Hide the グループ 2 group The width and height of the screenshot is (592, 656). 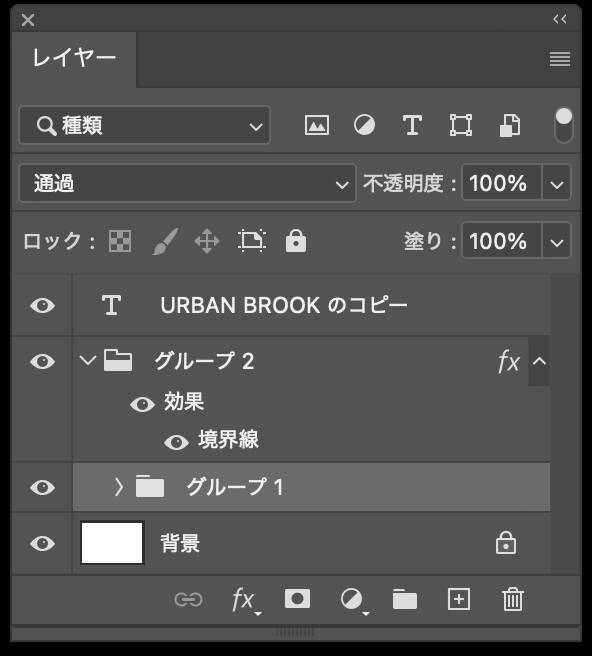pyautogui.click(x=43, y=361)
